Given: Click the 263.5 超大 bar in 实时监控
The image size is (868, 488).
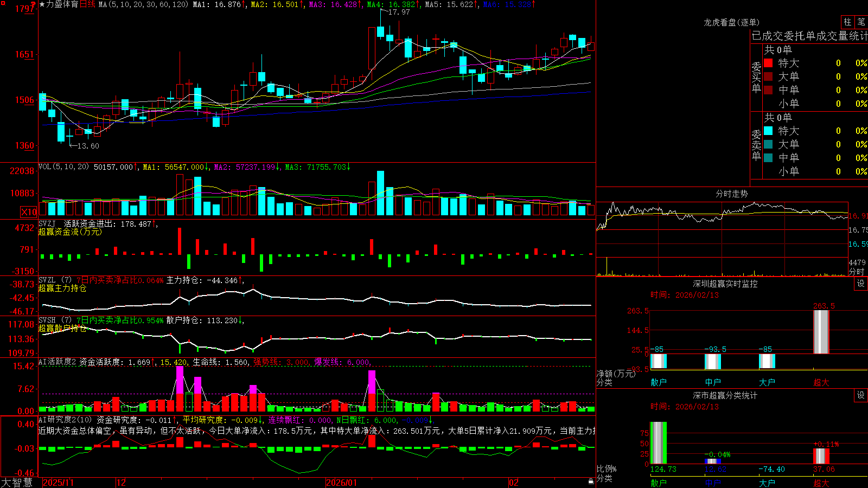Looking at the screenshot, I should click(x=821, y=332).
